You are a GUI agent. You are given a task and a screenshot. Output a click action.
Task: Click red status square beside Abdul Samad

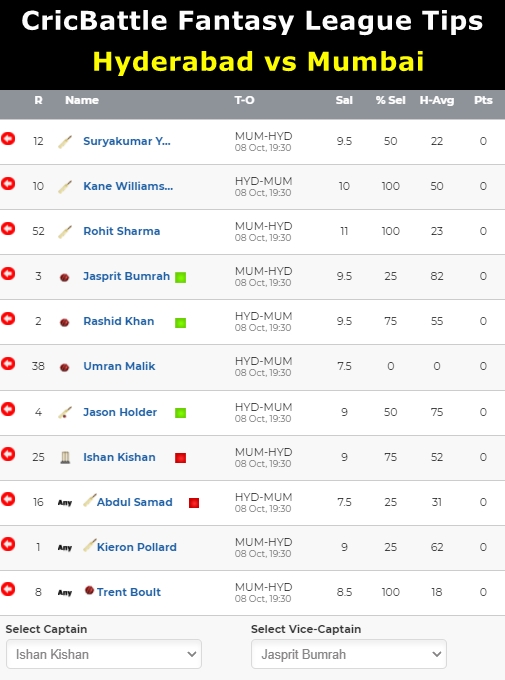pyautogui.click(x=194, y=503)
